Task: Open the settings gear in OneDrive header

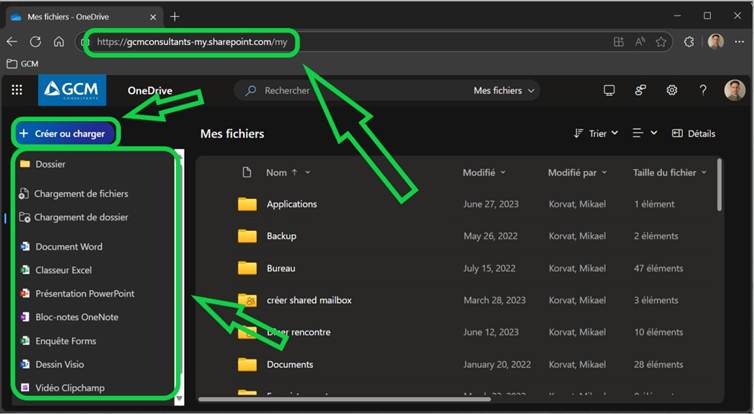Action: click(672, 90)
